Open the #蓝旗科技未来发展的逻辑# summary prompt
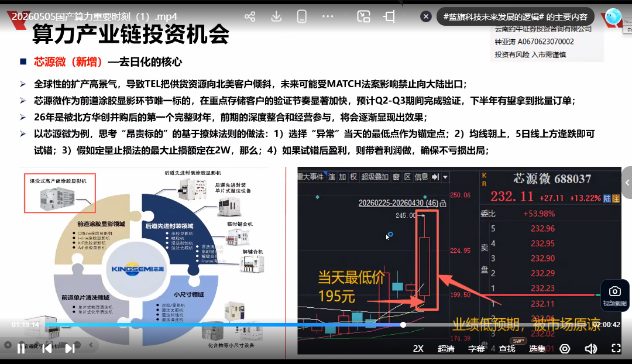This screenshot has width=632, height=364. click(515, 17)
